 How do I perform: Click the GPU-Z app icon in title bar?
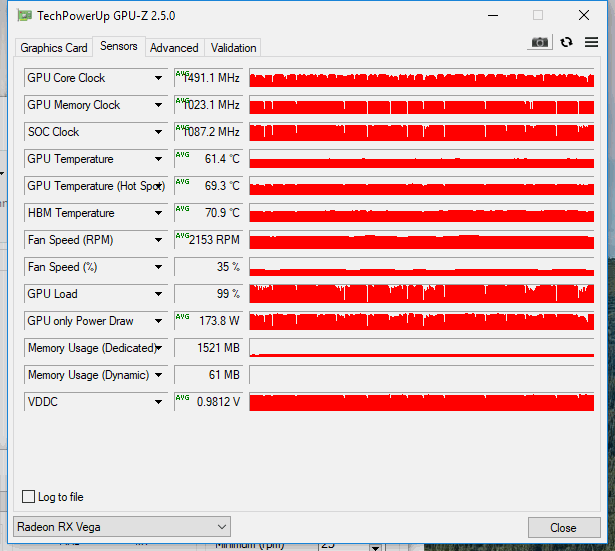point(24,16)
